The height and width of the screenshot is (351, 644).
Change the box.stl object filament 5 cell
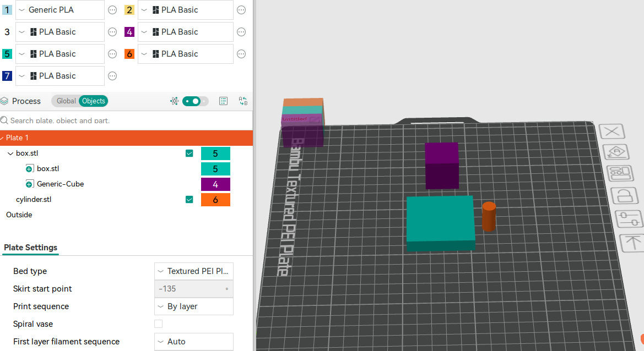(215, 153)
